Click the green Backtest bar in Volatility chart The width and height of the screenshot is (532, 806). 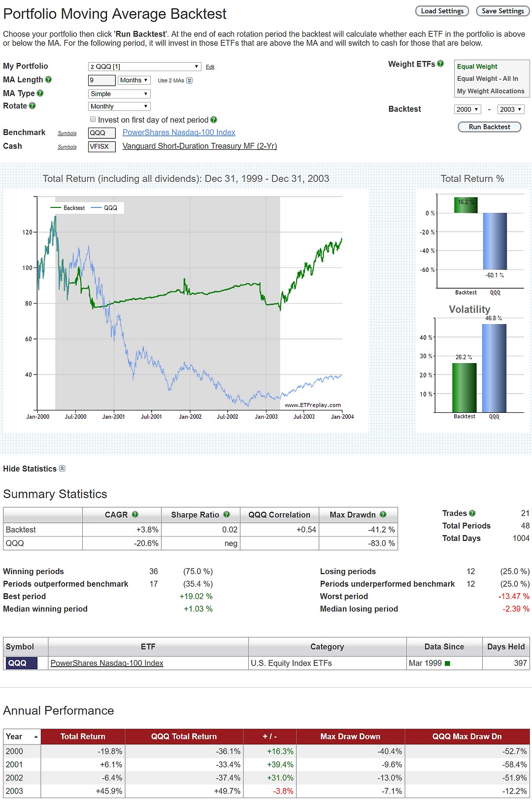click(465, 388)
